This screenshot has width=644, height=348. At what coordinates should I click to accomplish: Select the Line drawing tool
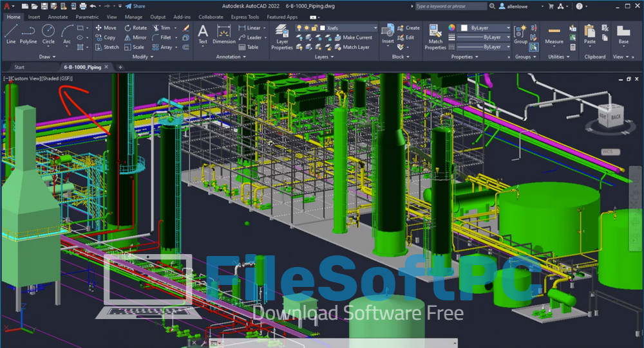(x=11, y=33)
